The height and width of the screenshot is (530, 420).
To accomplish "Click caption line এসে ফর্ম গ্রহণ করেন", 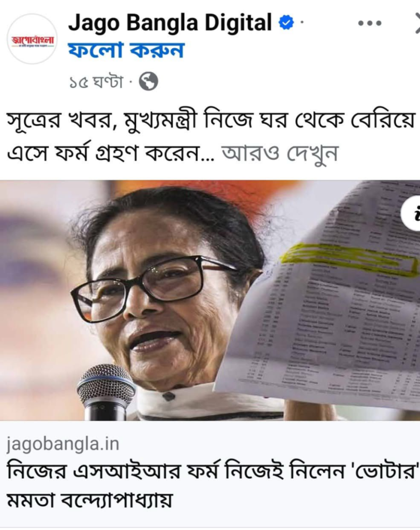I will (x=111, y=153).
